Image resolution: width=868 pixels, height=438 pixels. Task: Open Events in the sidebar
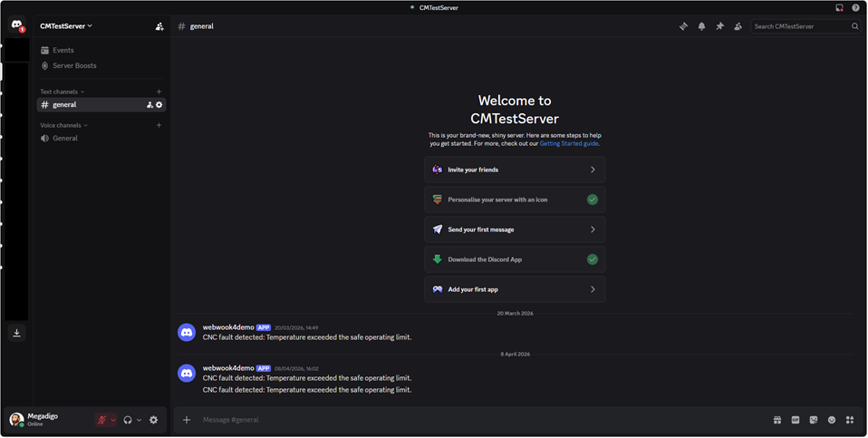point(63,51)
